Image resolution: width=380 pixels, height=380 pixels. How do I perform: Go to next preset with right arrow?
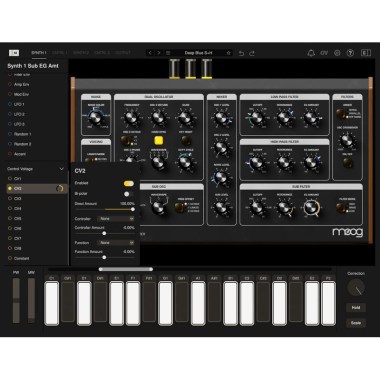(159, 53)
